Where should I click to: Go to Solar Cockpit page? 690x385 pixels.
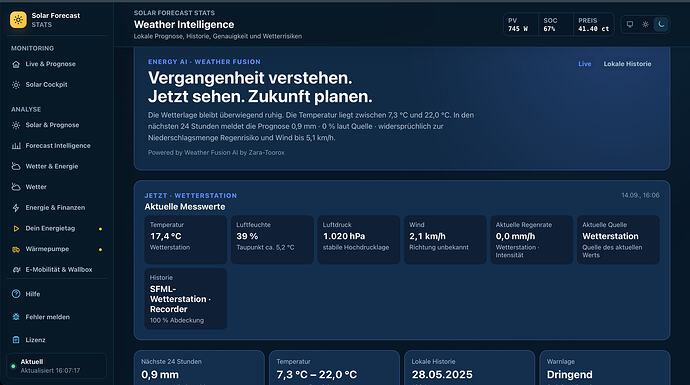(x=57, y=85)
